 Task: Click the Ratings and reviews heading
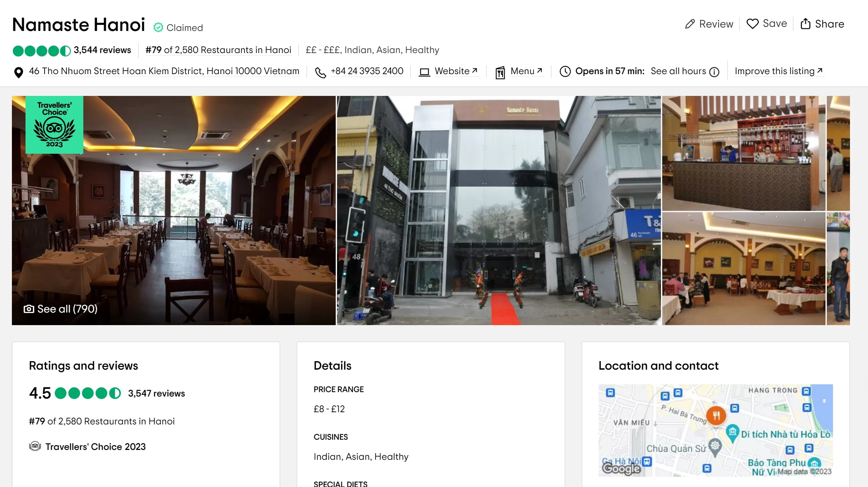pyautogui.click(x=83, y=366)
